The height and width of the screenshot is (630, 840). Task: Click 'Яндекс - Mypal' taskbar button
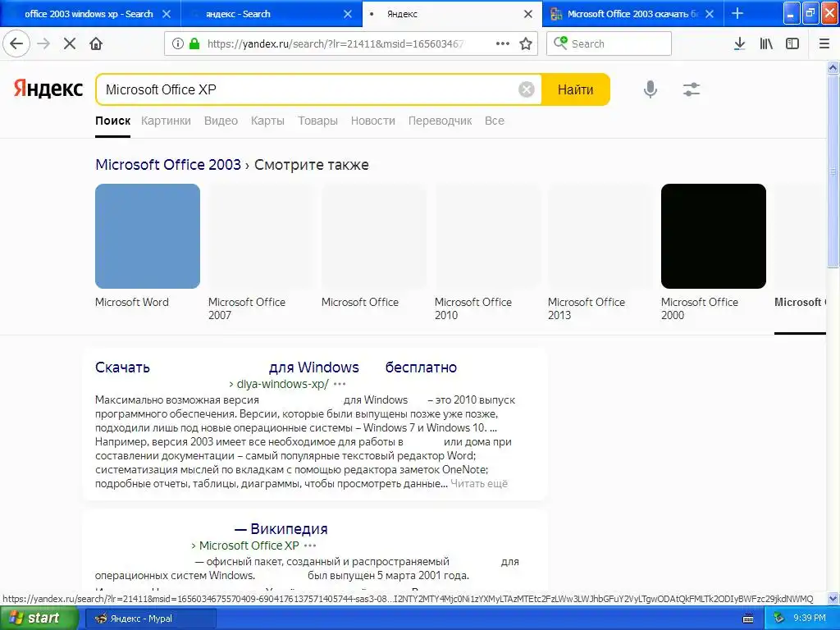click(151, 619)
